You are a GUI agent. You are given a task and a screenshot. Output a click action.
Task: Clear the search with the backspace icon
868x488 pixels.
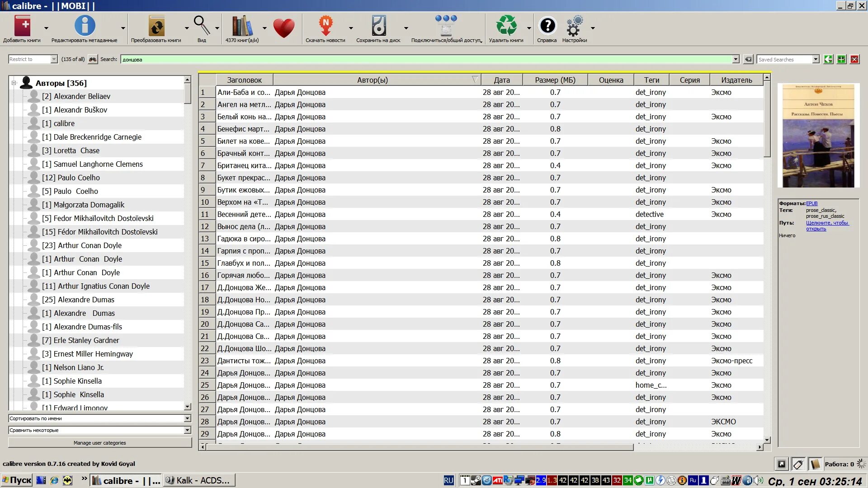749,59
